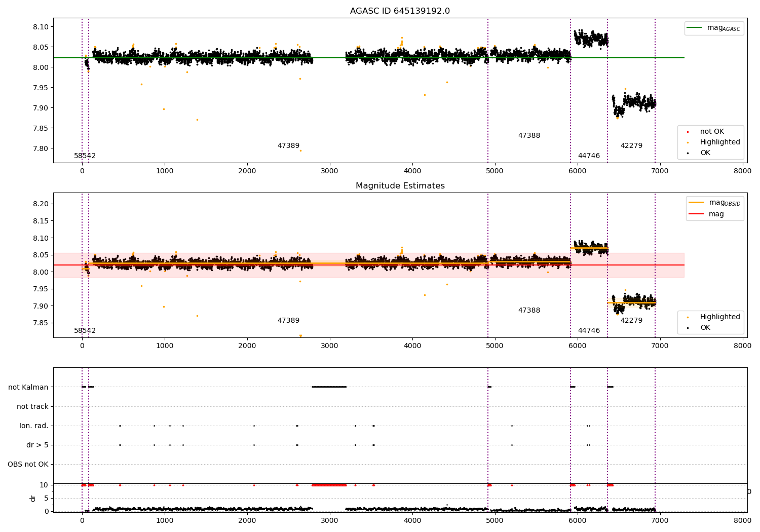
Task: Click the rotated "dr" y-axis label
Action: pos(33,498)
